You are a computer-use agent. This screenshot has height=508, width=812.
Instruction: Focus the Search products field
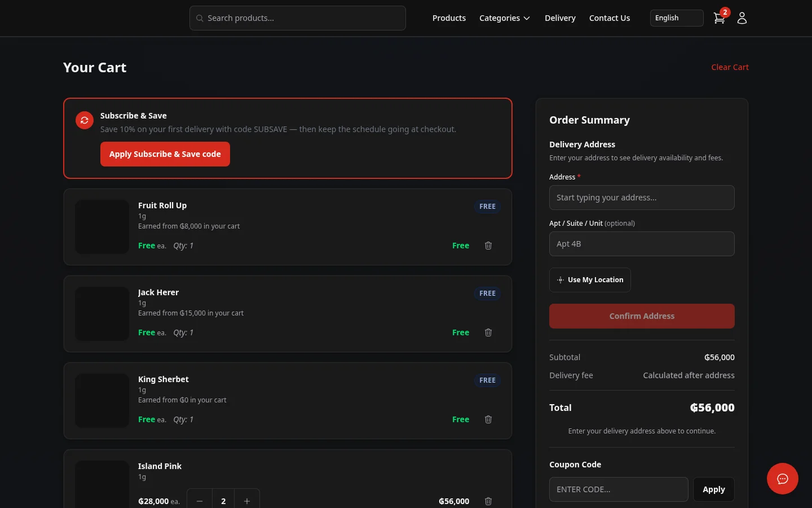point(298,18)
